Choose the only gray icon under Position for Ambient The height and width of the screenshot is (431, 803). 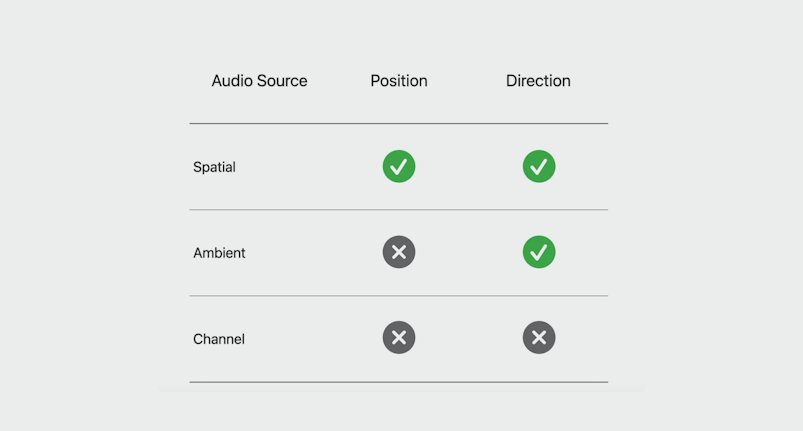pyautogui.click(x=399, y=252)
